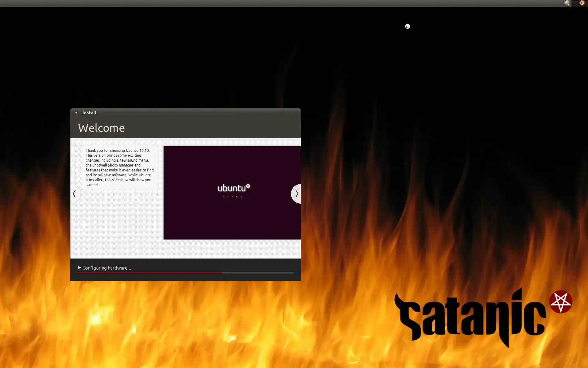The width and height of the screenshot is (588, 368).
Task: Click the 'Install' window title text
Action: (89, 113)
